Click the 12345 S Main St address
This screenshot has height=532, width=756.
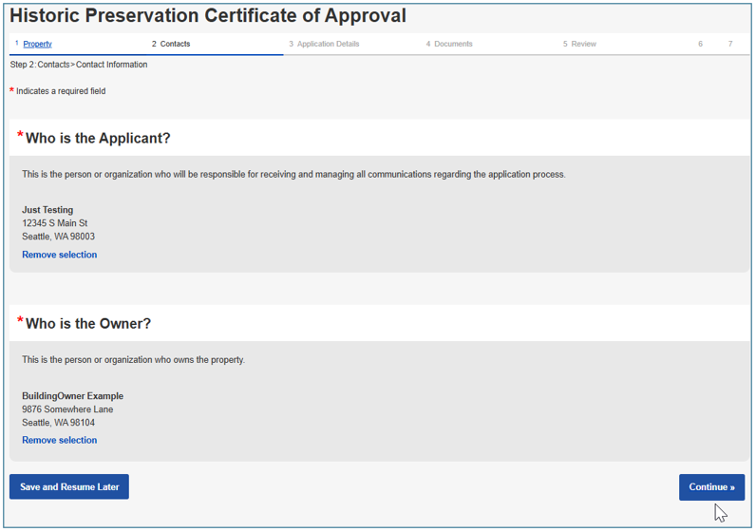coord(55,223)
